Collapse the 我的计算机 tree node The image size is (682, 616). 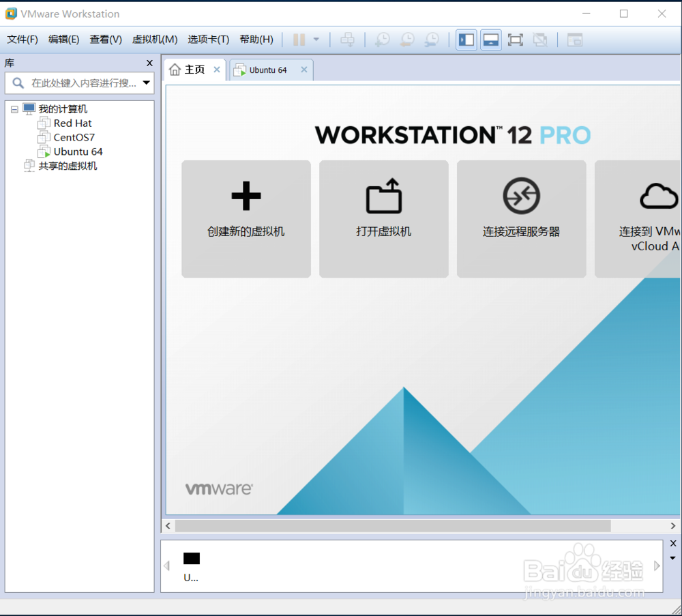pos(14,109)
